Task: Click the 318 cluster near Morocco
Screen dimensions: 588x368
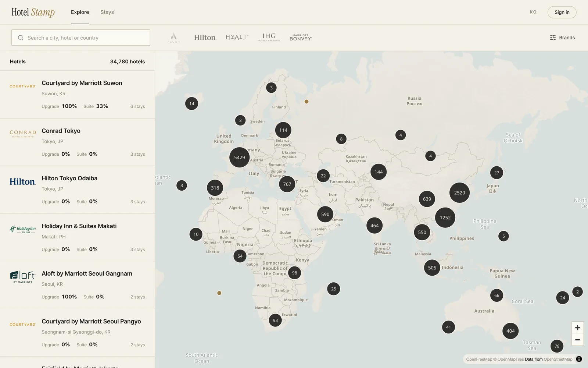Action: click(215, 188)
